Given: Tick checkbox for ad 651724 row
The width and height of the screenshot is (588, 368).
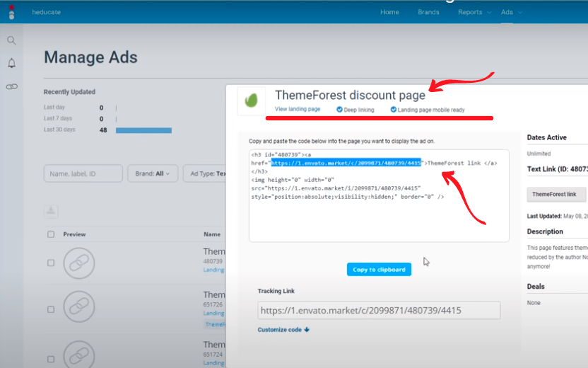Looking at the screenshot, I should point(51,359).
